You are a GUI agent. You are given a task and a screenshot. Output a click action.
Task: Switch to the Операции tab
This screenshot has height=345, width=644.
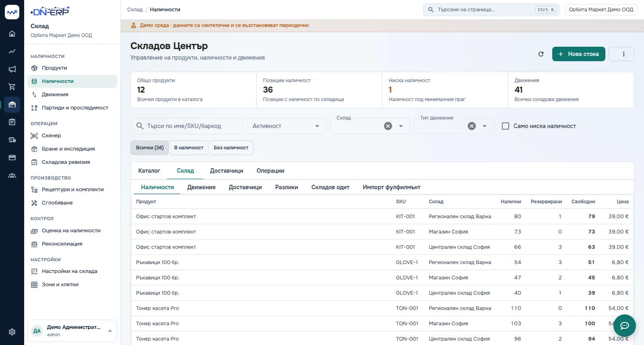pos(270,171)
